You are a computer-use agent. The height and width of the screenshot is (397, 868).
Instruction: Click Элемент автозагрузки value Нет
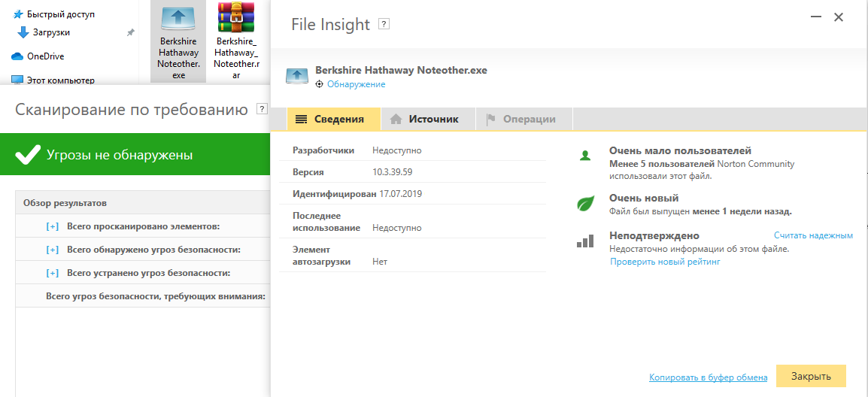coord(380,262)
